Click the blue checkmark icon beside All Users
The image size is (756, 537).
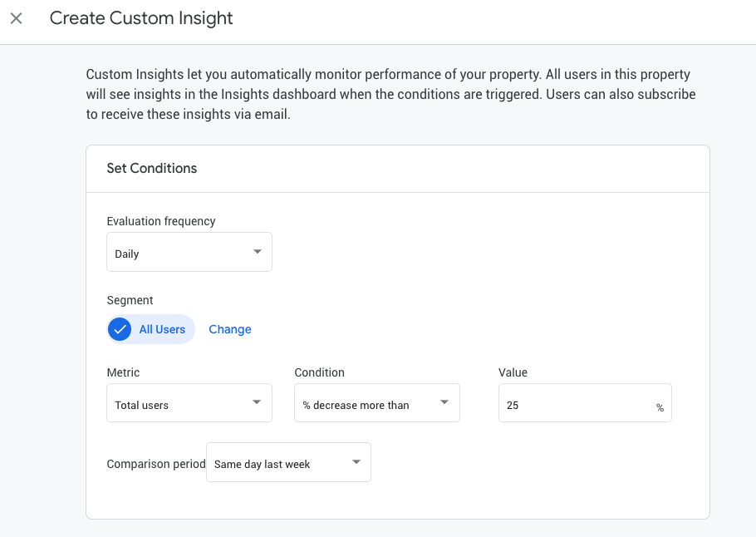tap(120, 329)
